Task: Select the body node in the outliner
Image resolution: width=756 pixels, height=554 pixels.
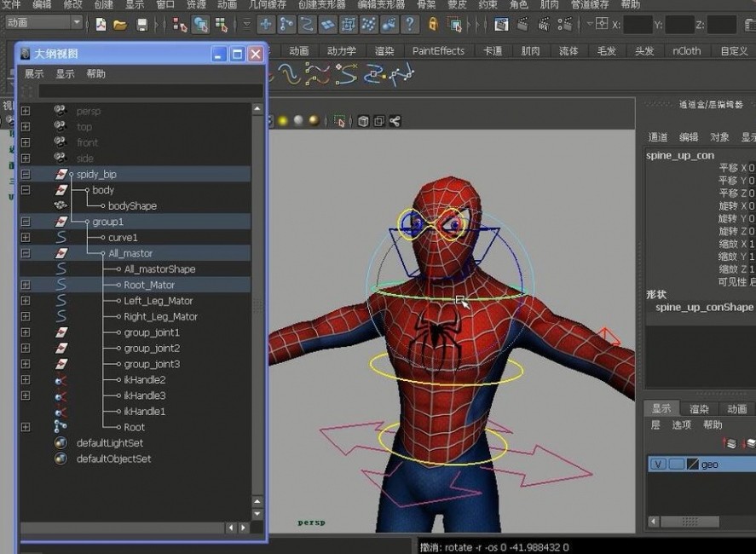Action: (x=103, y=190)
